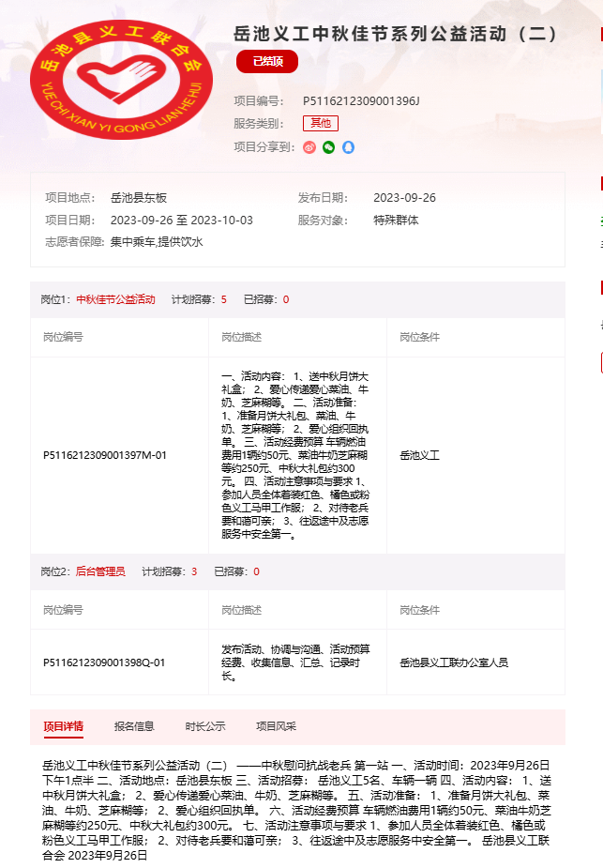Click the project title heading

pos(396,34)
